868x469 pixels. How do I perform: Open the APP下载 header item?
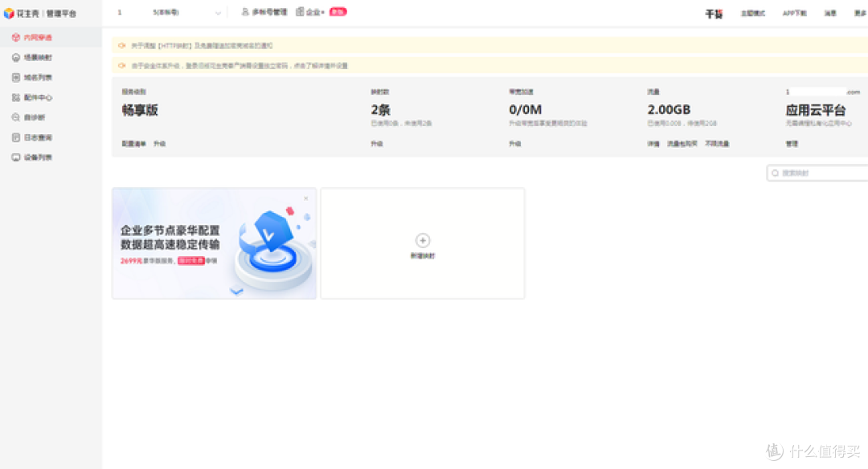pos(794,14)
